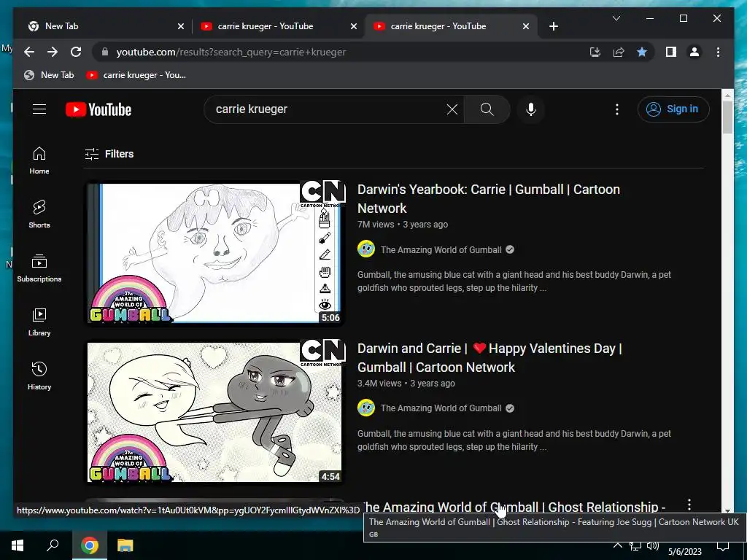
Task: Open Darwin and Carrie Valentines thumbnail
Action: [x=214, y=412]
